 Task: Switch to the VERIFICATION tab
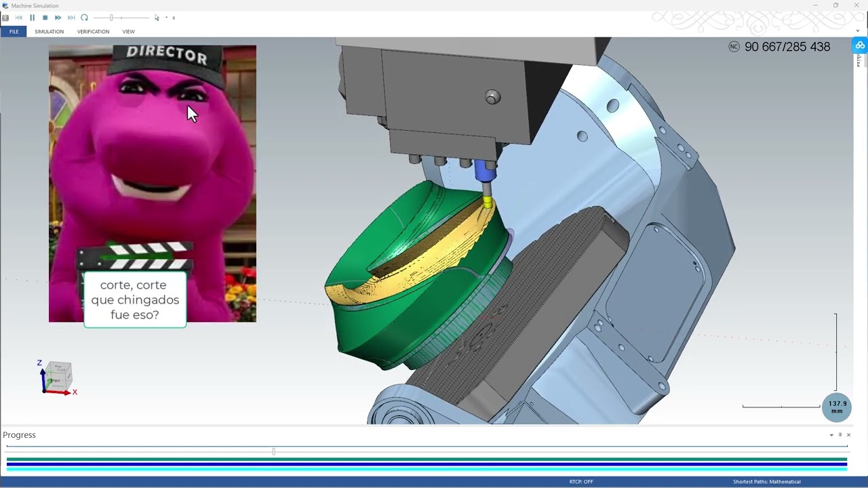click(x=93, y=31)
